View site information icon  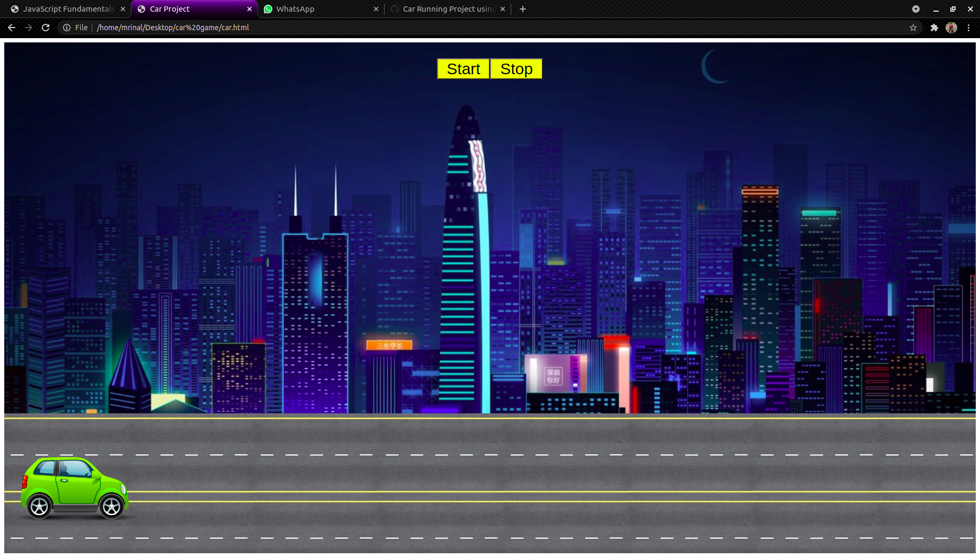pyautogui.click(x=67, y=28)
